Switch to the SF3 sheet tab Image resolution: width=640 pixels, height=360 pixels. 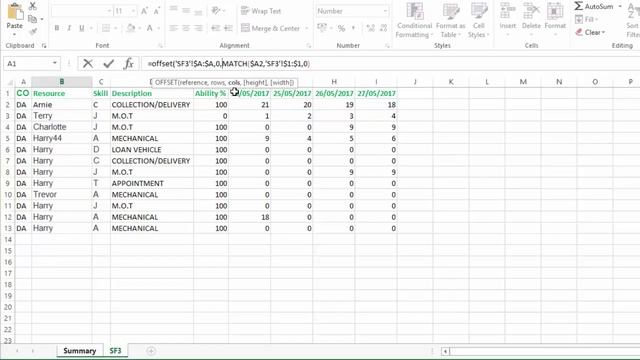click(x=115, y=351)
